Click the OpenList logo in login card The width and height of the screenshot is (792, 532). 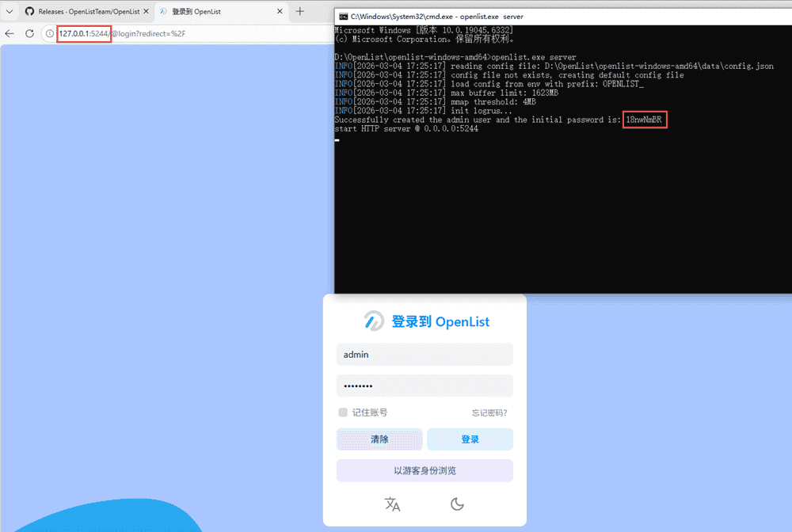[x=373, y=321]
